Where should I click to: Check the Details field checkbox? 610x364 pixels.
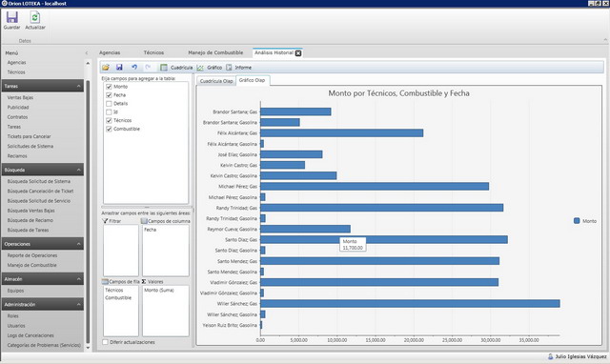109,104
